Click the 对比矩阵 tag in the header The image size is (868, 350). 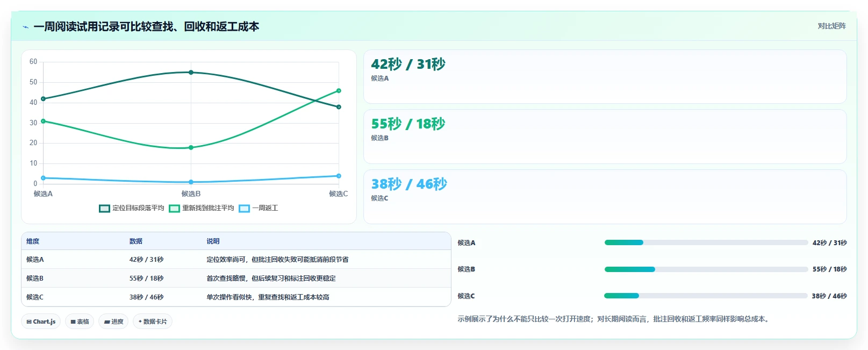point(831,26)
